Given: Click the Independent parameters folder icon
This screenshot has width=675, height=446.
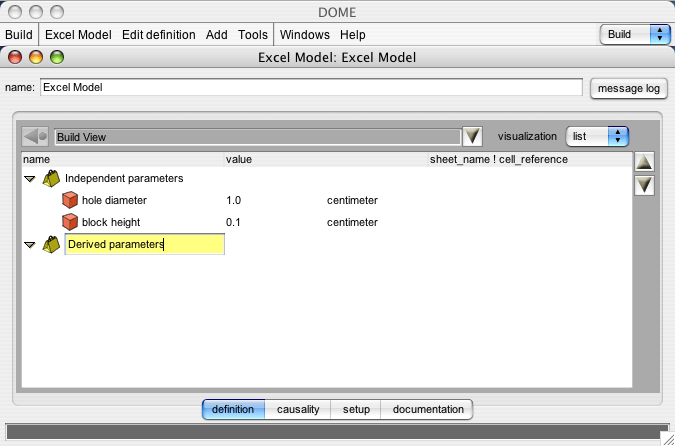Looking at the screenshot, I should (51, 178).
